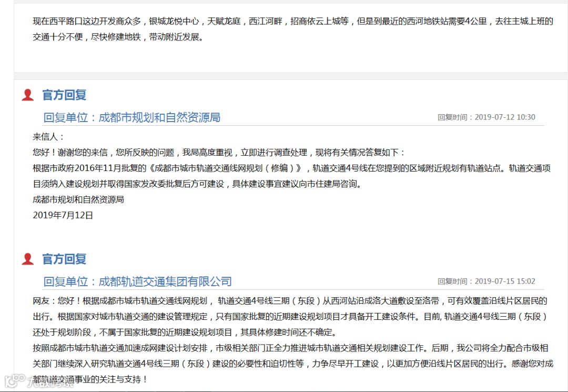Click the line starting 按照成都市城市轨道交通加速成网

click(290, 348)
